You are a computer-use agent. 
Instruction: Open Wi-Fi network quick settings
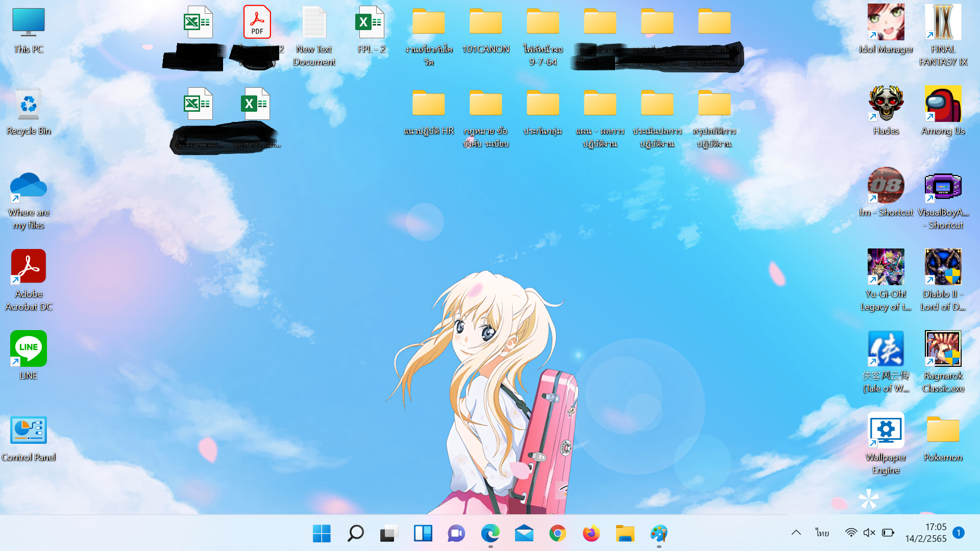pyautogui.click(x=851, y=533)
